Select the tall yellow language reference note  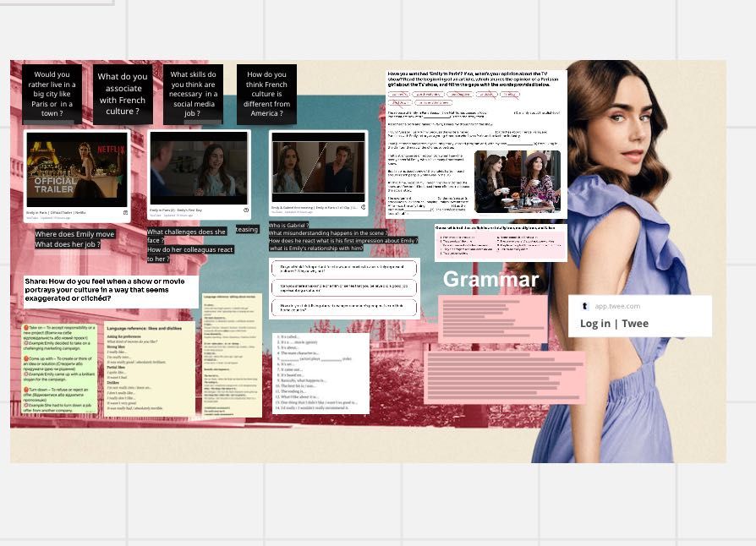coord(232,355)
